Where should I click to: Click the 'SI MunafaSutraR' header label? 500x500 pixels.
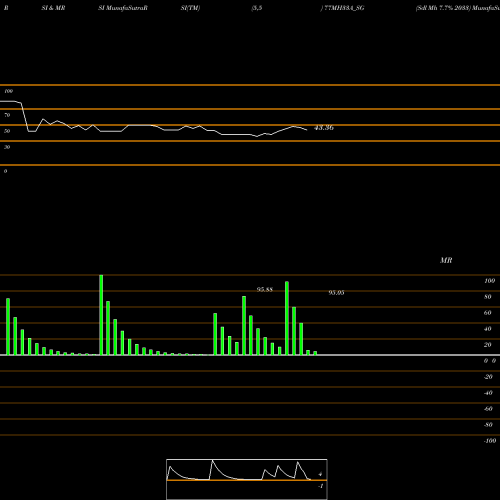coord(123,8)
